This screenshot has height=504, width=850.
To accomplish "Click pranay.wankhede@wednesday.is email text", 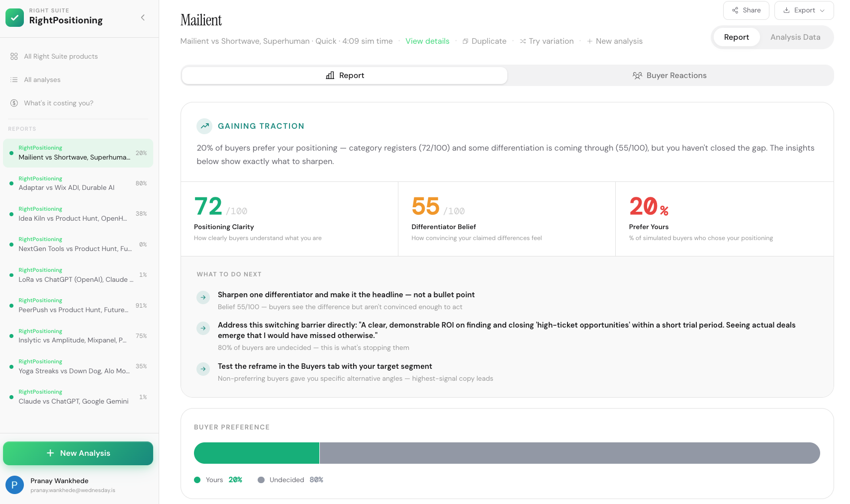I will [x=73, y=491].
